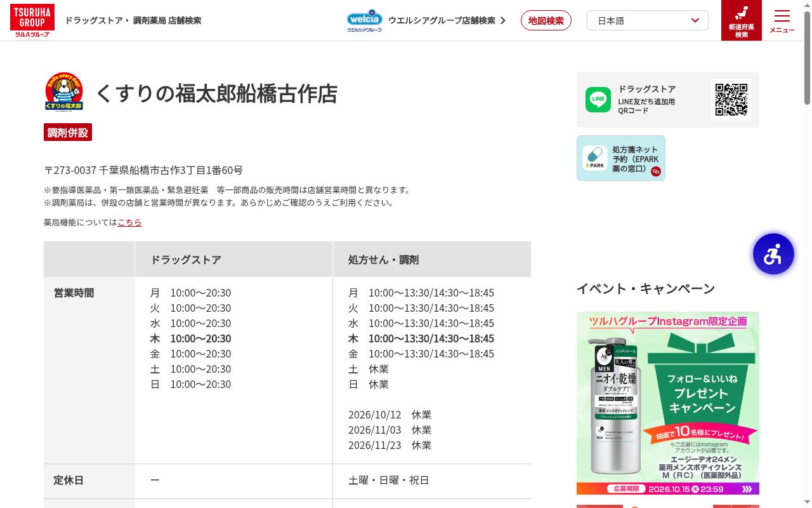This screenshot has height=508, width=812.
Task: Click the external-link icon on EPARK banner
Action: 656,171
